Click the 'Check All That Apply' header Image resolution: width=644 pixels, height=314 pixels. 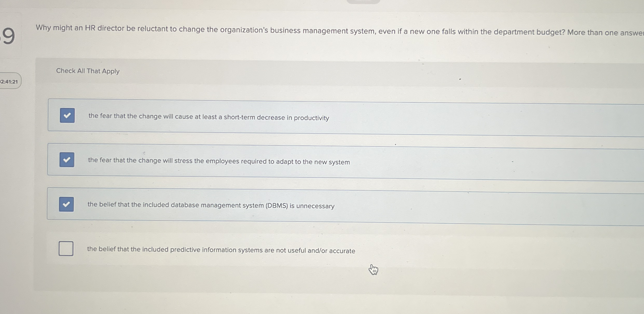(x=87, y=71)
